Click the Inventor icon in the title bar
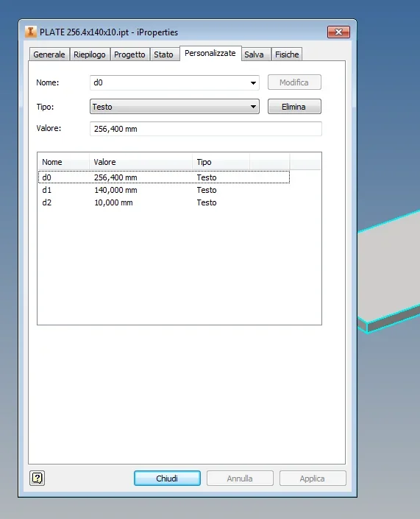This screenshot has height=519, width=420. 31,32
